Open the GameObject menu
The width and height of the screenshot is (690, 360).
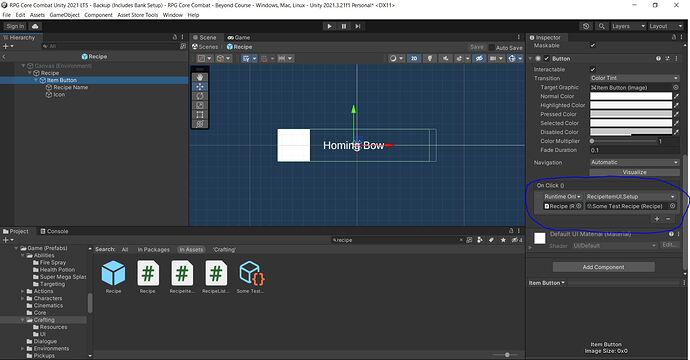pos(64,15)
